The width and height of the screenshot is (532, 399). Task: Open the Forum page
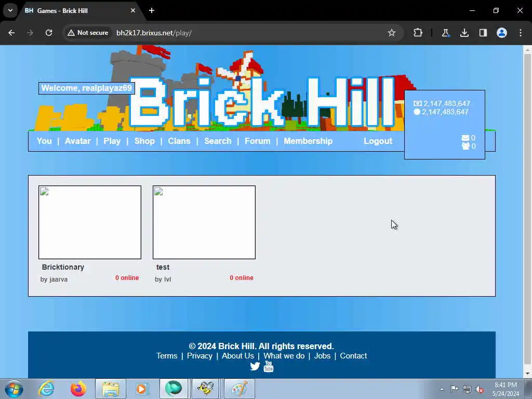[258, 141]
